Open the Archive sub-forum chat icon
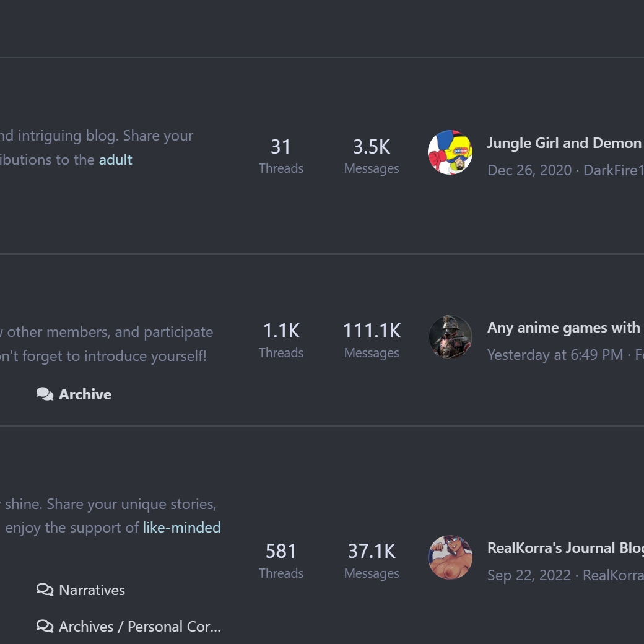The height and width of the screenshot is (644, 644). point(45,394)
